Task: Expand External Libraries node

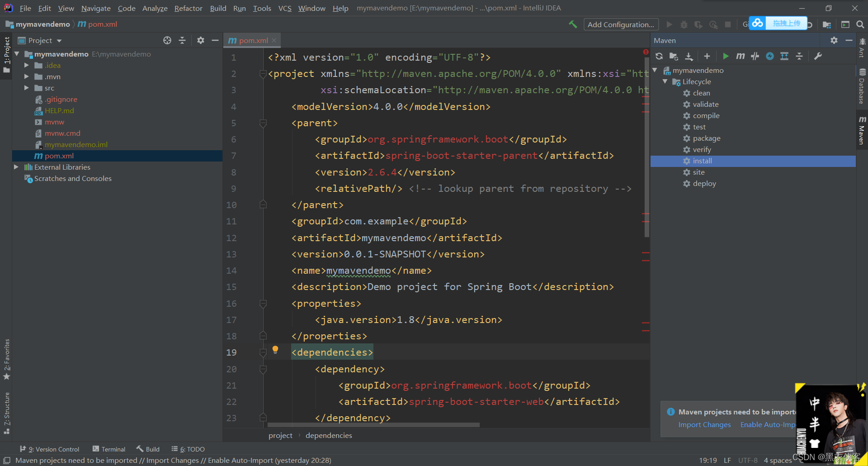Action: coord(17,167)
